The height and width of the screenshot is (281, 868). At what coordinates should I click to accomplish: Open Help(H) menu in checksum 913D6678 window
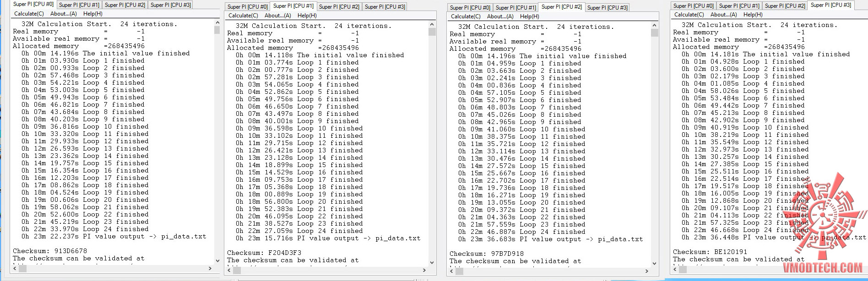93,14
